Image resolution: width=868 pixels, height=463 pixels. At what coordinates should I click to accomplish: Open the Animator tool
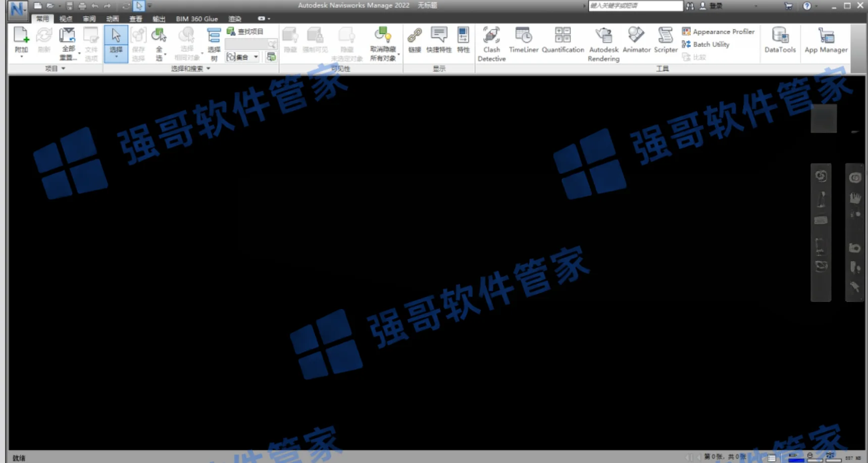coord(636,40)
